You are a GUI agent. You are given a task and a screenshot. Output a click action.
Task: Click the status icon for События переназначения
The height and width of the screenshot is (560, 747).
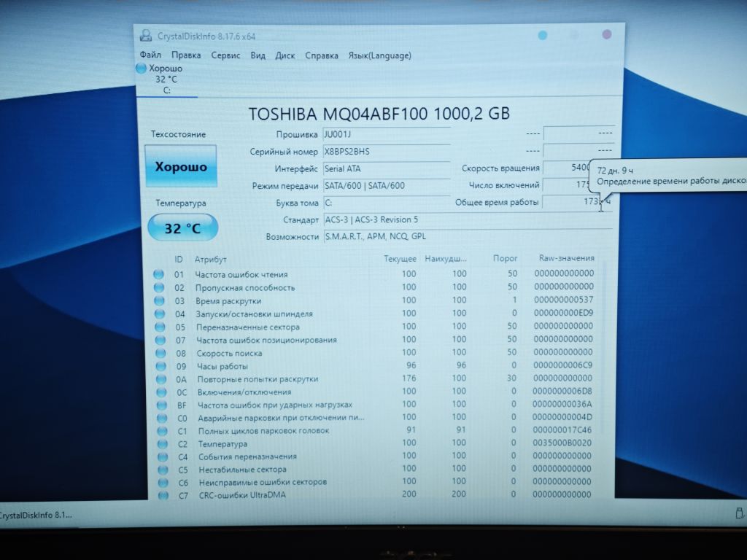[x=163, y=456]
